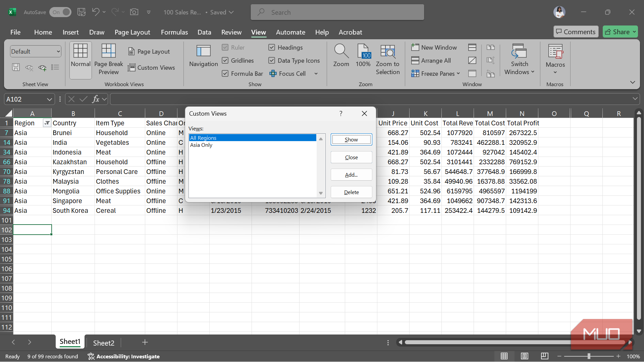Click the Search box
644x362 pixels.
pos(337,12)
